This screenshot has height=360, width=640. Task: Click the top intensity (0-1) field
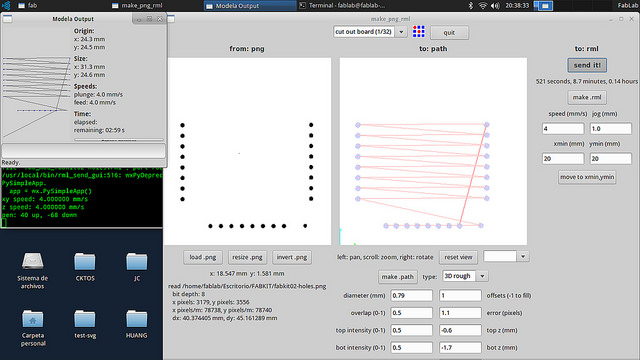click(x=411, y=330)
